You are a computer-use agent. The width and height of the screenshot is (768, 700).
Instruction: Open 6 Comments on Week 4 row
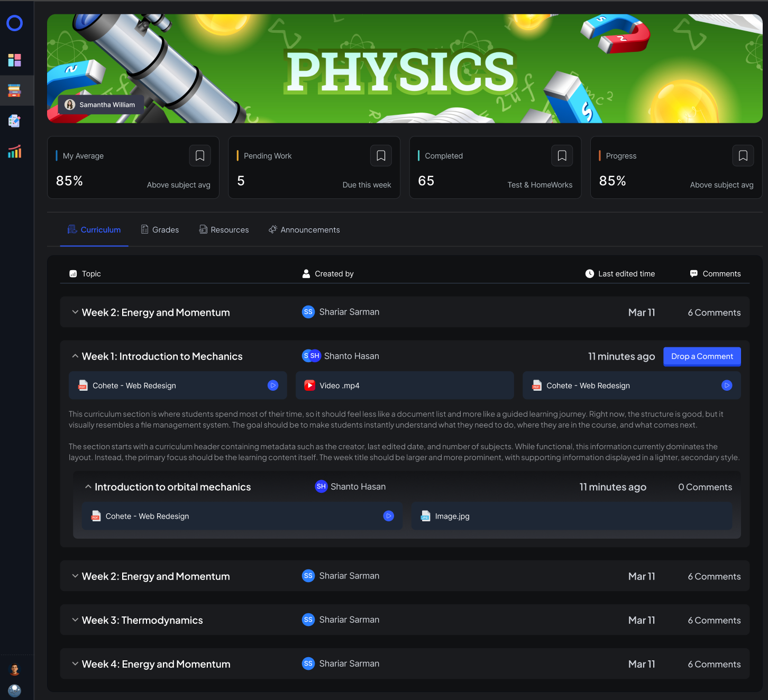(x=714, y=665)
